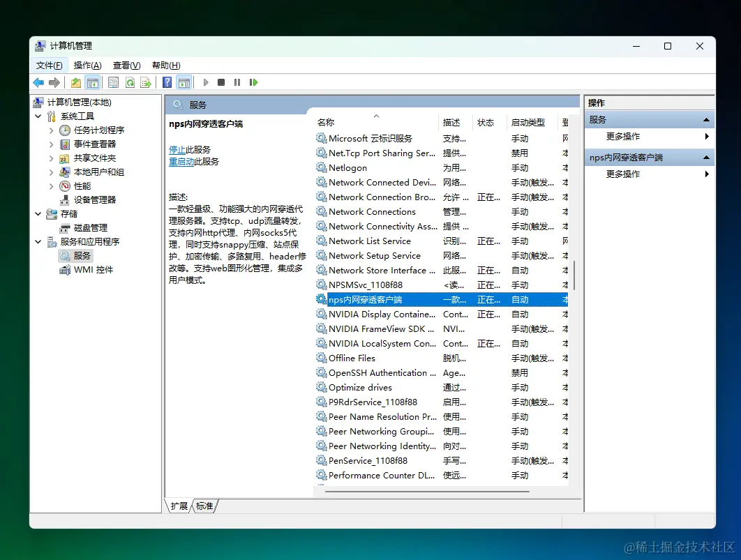Click the Back arrow toolbar icon
Image resolution: width=741 pixels, height=560 pixels.
(39, 82)
